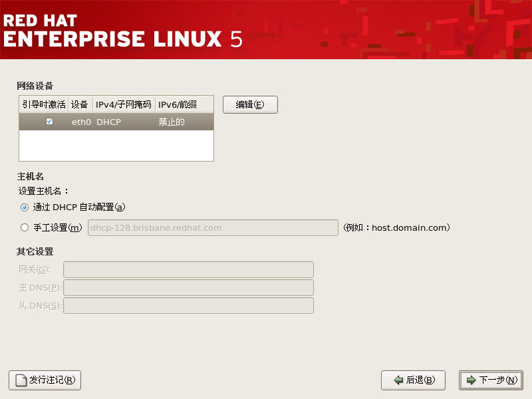Toggle eth0 activate-on-boot checkbox
The image size is (532, 399).
point(49,122)
